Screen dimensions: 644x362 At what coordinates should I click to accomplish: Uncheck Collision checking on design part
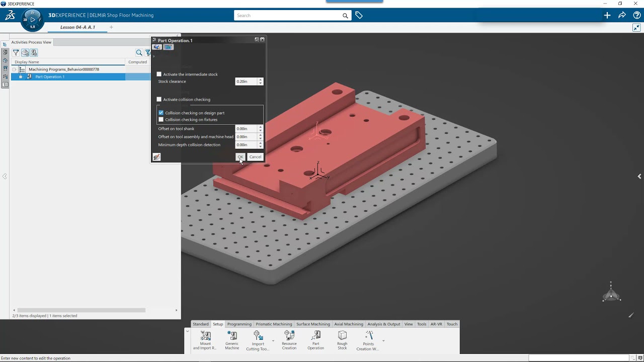[161, 113]
